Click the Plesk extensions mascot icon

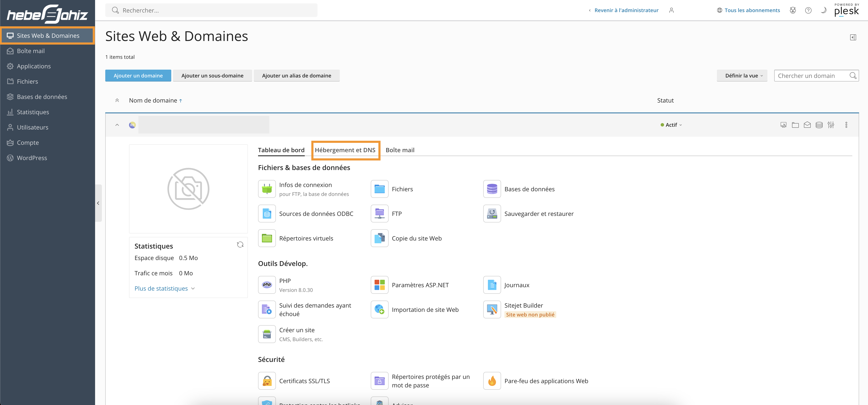(x=793, y=10)
